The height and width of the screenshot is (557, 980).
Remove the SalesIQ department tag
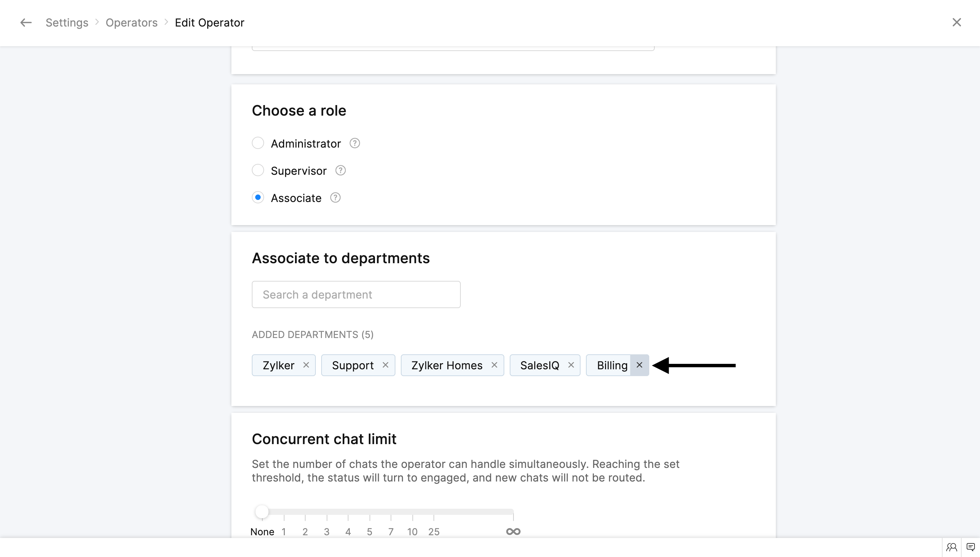pos(571,365)
